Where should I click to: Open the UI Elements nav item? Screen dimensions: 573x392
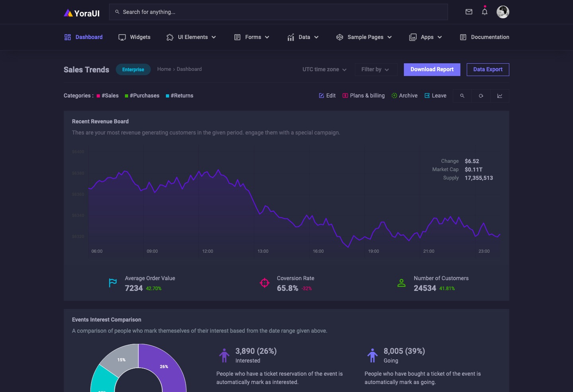(191, 37)
